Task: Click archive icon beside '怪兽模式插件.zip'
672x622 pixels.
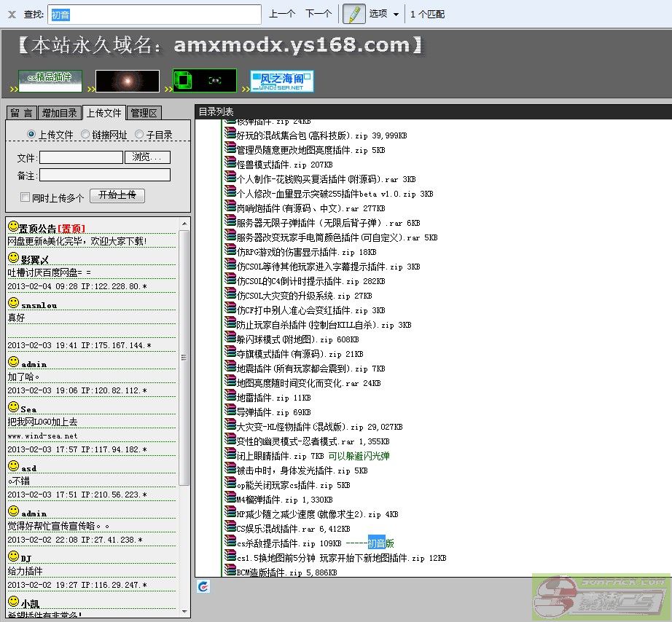Action: tap(230, 165)
